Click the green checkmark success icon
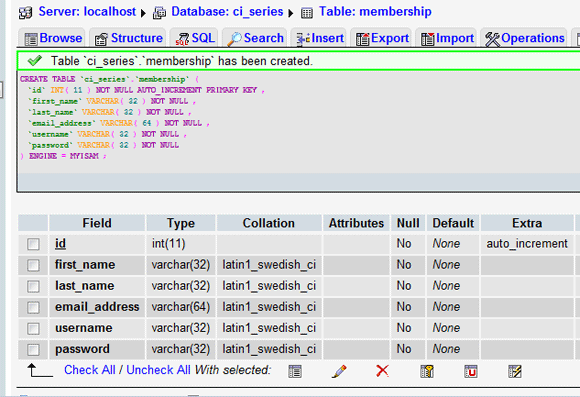Screen dimensions: 580x397 (x=35, y=60)
